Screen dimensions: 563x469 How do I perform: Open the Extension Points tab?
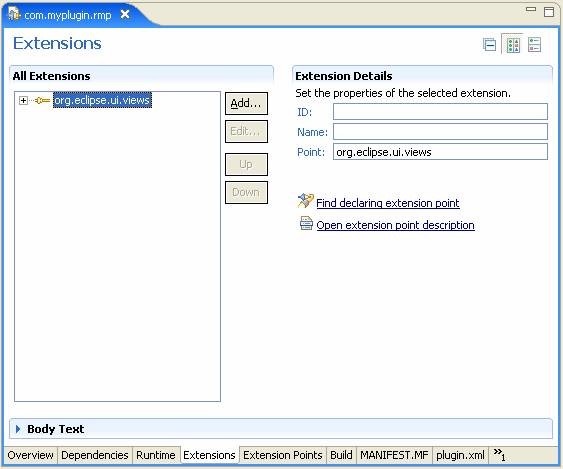(x=283, y=455)
